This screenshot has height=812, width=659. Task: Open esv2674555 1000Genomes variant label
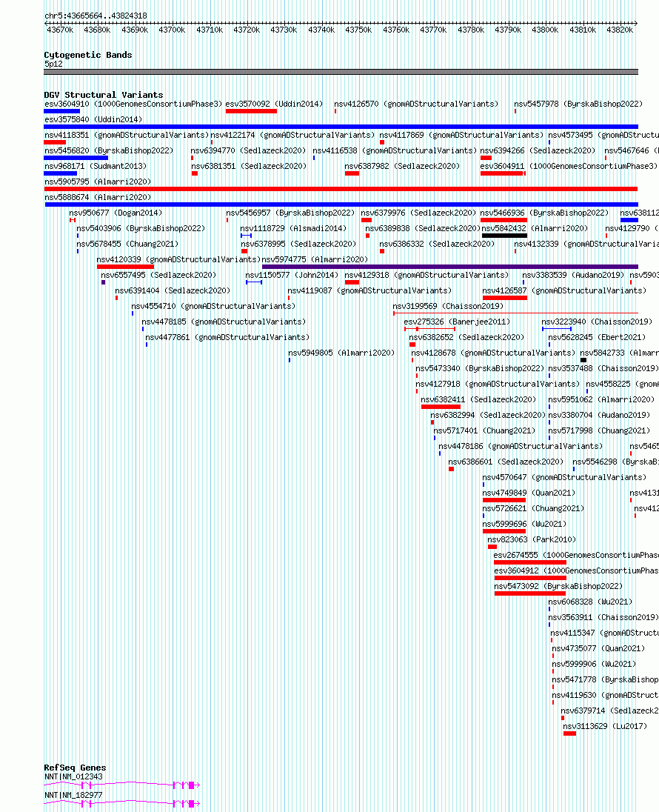pos(575,554)
